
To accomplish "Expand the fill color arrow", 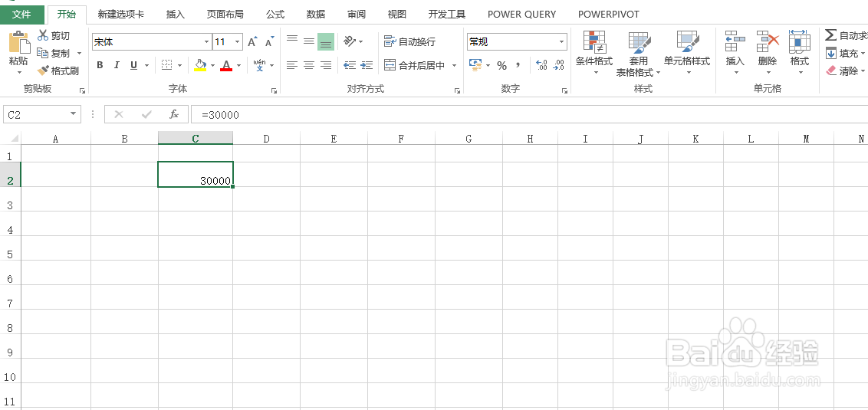I will click(x=212, y=65).
